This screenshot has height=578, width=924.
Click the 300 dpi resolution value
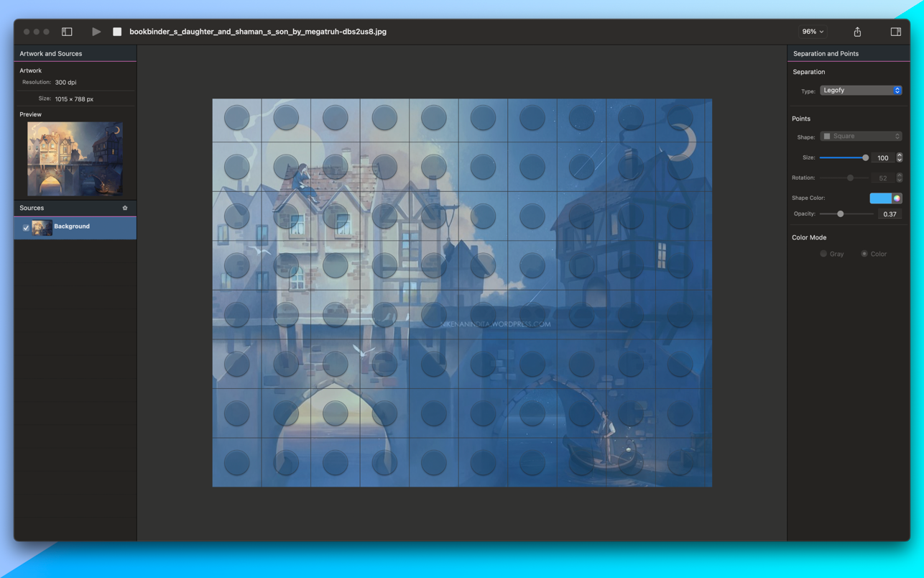[x=65, y=83]
